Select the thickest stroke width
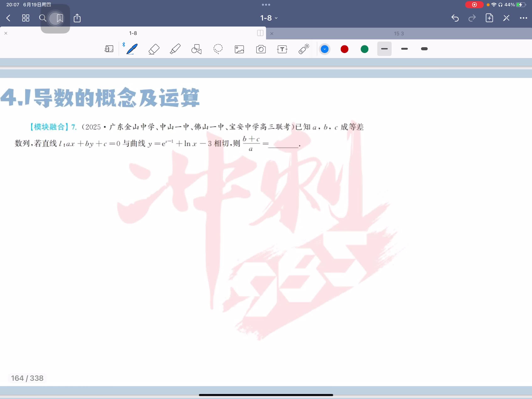Viewport: 532px width, 399px height. (424, 49)
